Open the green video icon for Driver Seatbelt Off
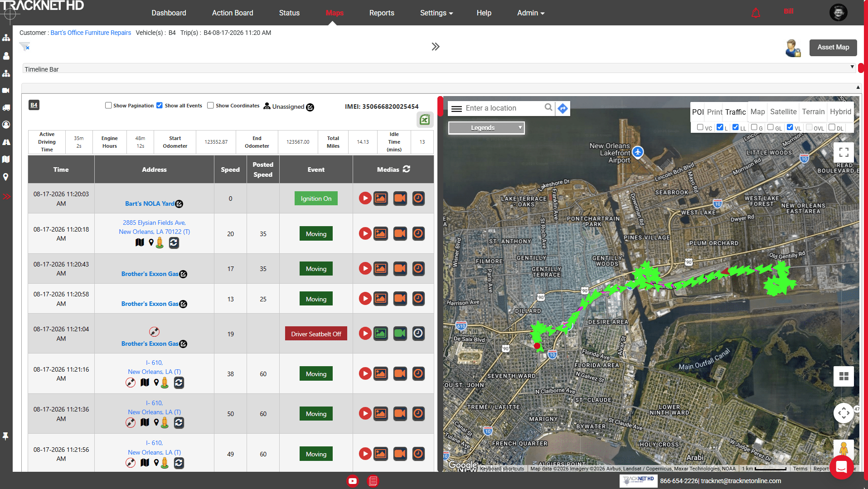 [x=400, y=334]
